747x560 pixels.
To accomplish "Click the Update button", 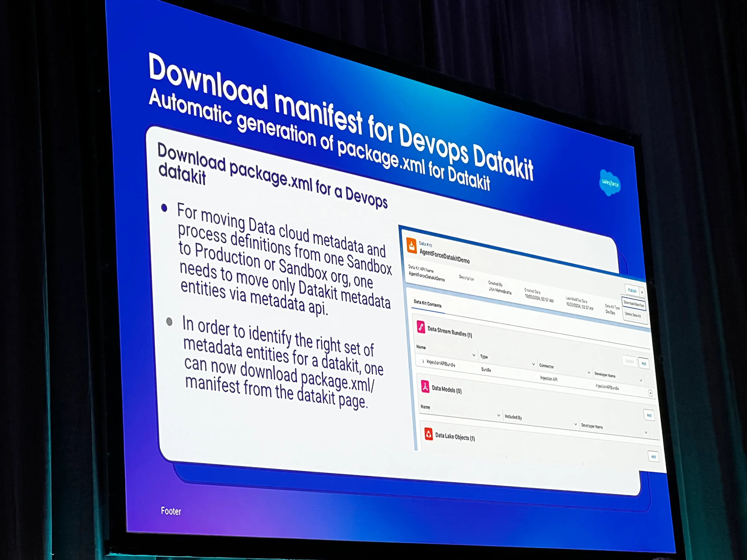I will [629, 362].
